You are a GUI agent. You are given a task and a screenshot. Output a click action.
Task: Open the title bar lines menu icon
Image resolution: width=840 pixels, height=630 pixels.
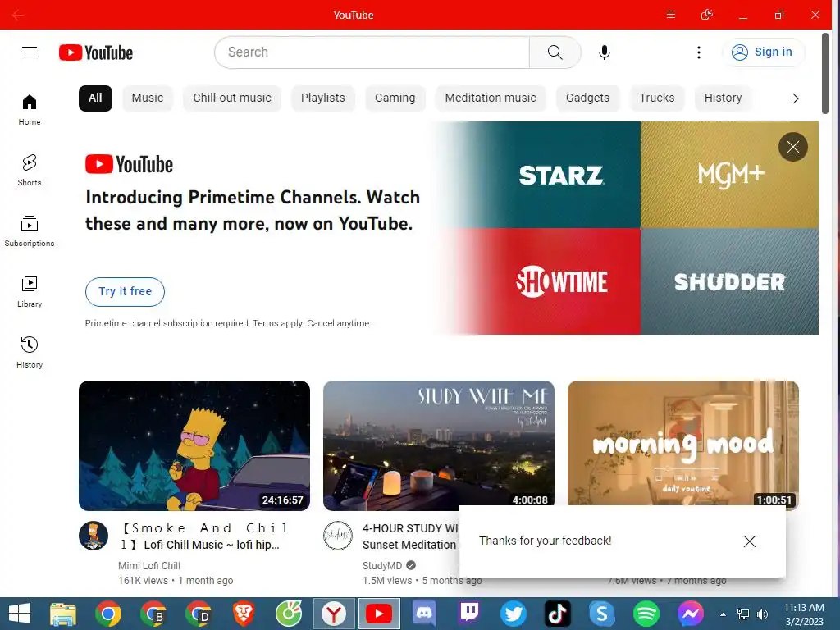pyautogui.click(x=671, y=15)
